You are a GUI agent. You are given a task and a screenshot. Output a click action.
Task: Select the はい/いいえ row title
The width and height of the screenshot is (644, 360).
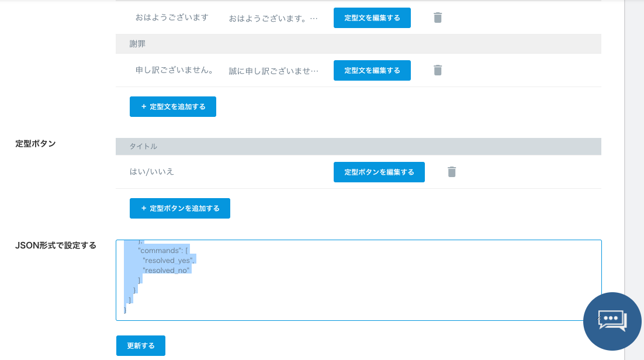coord(152,172)
